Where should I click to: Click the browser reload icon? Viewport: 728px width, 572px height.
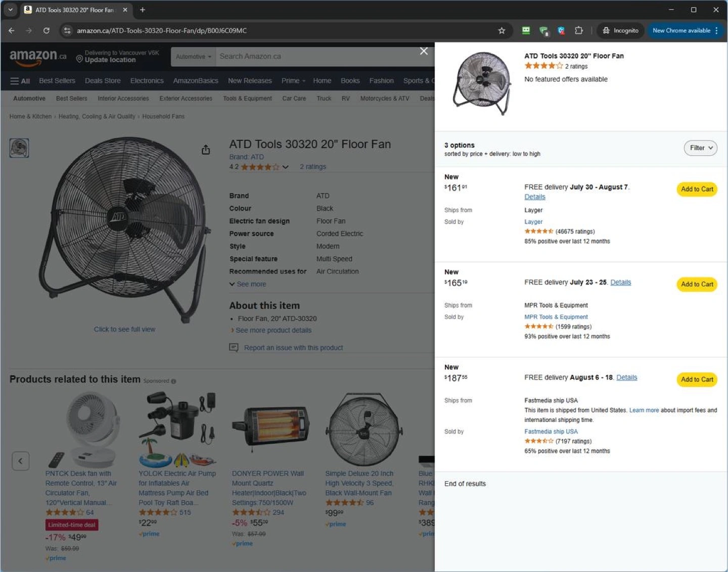tap(47, 30)
